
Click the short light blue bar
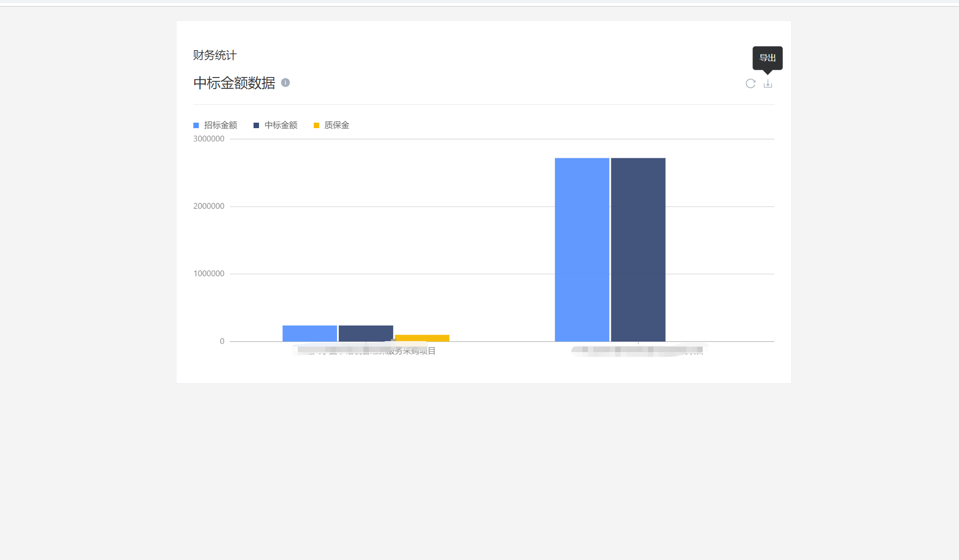coord(310,333)
